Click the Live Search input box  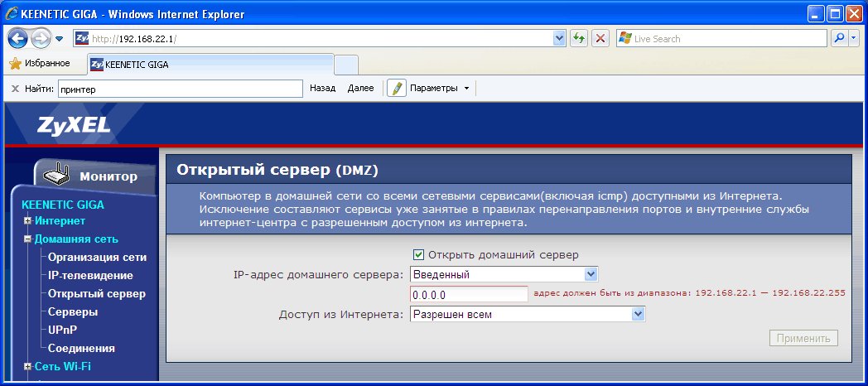(721, 39)
